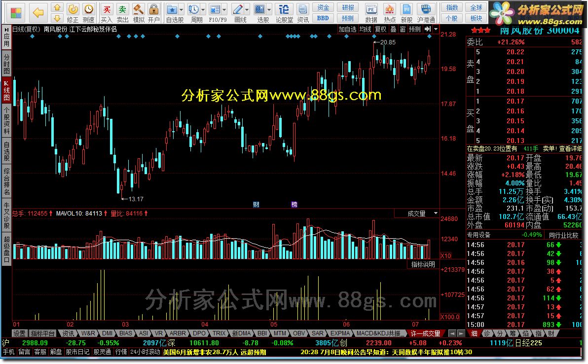The width and height of the screenshot is (588, 364).
Task: Open the 测速 speed test clock icon
Action: pos(88,13)
